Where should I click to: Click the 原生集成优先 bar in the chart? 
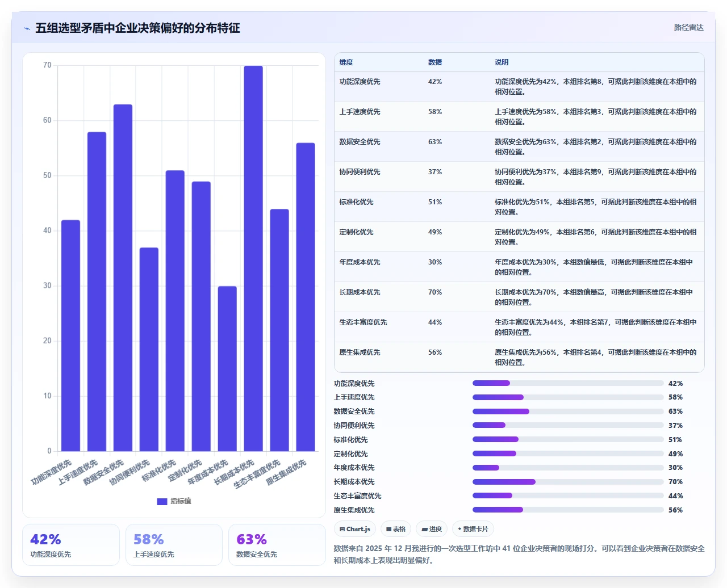306,297
